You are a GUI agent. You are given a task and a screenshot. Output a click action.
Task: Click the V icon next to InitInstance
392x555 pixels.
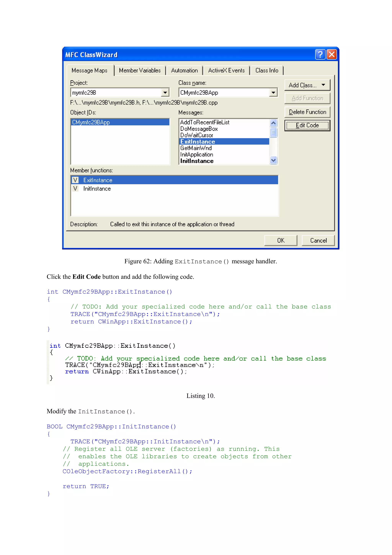coord(75,189)
